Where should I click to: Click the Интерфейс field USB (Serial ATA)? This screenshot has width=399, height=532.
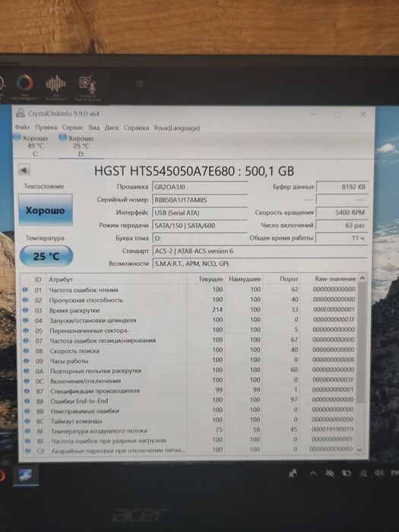pyautogui.click(x=200, y=213)
